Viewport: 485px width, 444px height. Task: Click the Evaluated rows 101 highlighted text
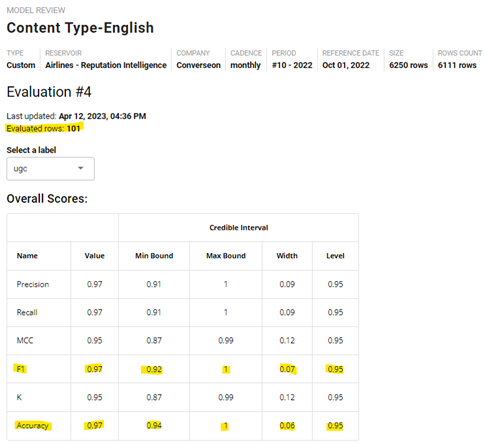pos(43,128)
